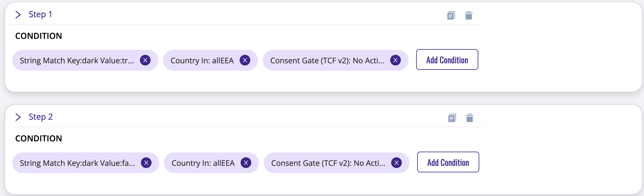Remove Country In allEEA condition in Step 2
Image resolution: width=644 pixels, height=196 pixels.
pyautogui.click(x=246, y=163)
